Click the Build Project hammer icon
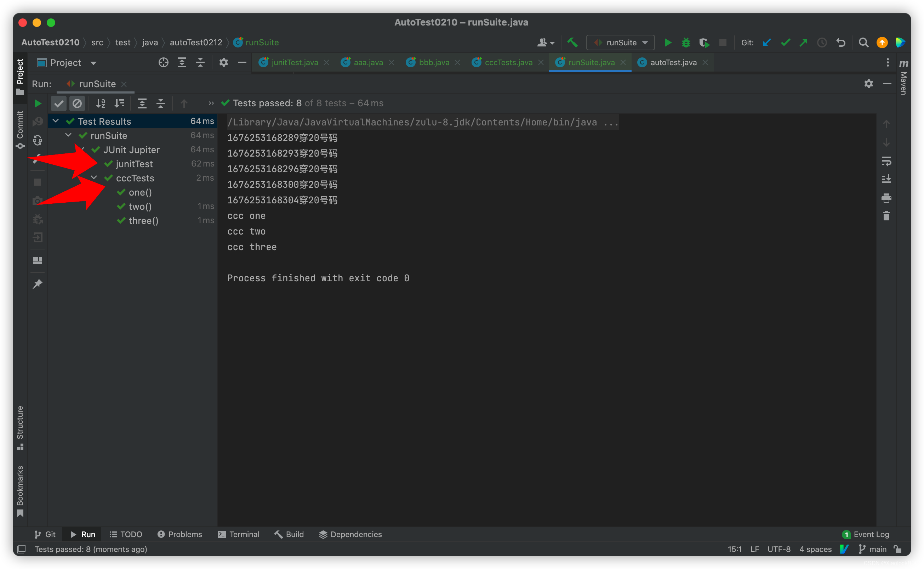This screenshot has height=569, width=924. (x=572, y=43)
